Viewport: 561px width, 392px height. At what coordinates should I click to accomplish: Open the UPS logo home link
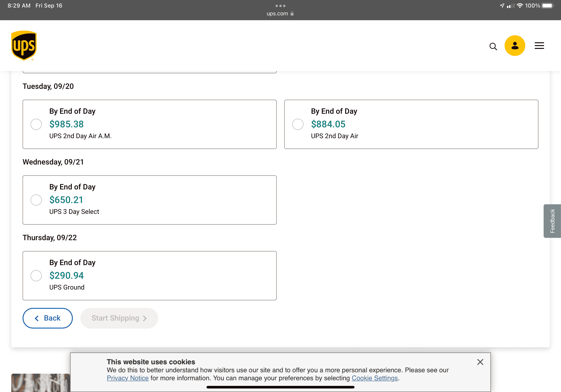click(x=24, y=45)
